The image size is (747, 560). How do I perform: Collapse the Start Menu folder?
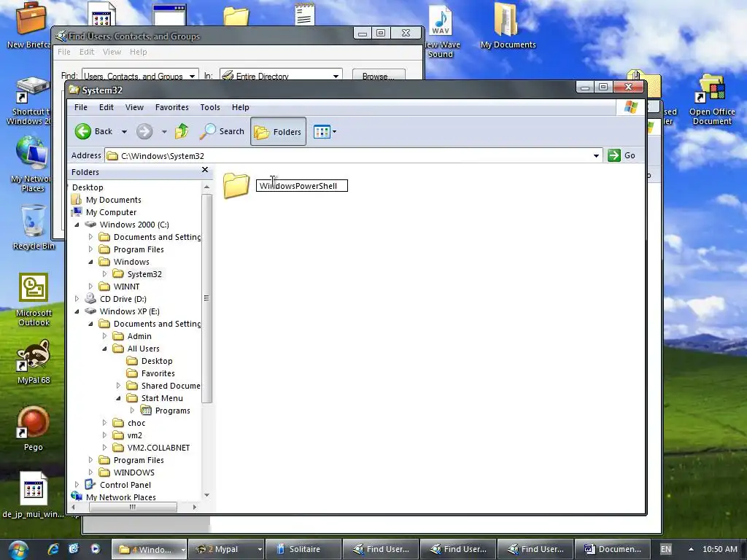119,398
